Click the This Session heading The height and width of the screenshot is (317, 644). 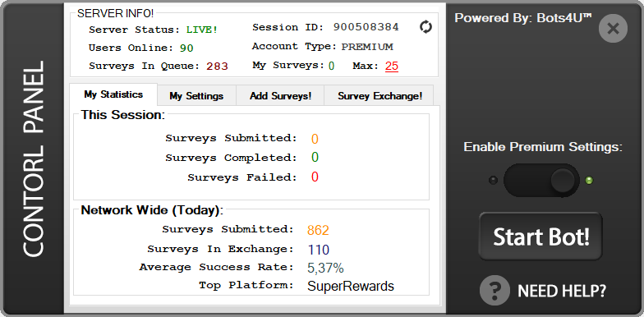tap(123, 115)
